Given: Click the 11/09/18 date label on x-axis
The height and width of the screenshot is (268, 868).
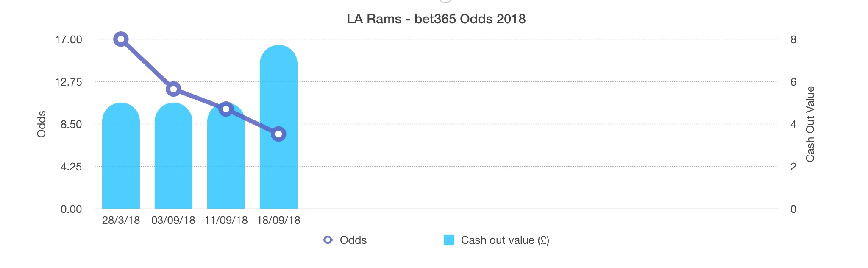Looking at the screenshot, I should [226, 221].
